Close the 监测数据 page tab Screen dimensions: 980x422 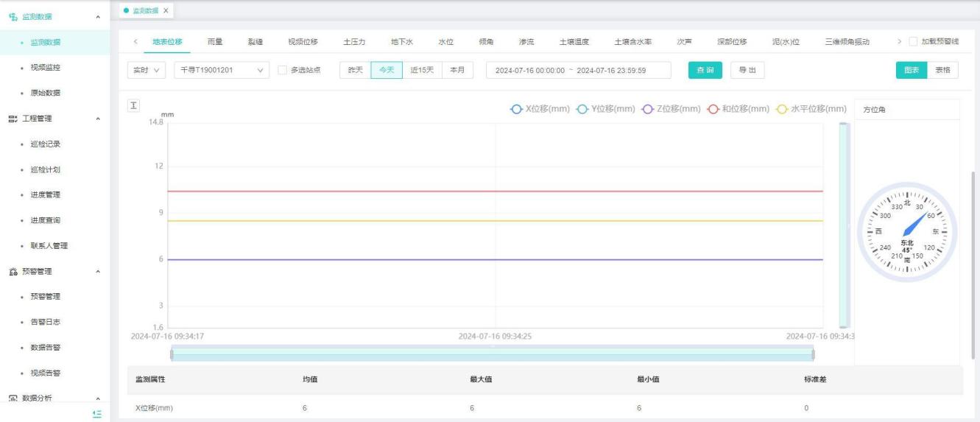166,10
